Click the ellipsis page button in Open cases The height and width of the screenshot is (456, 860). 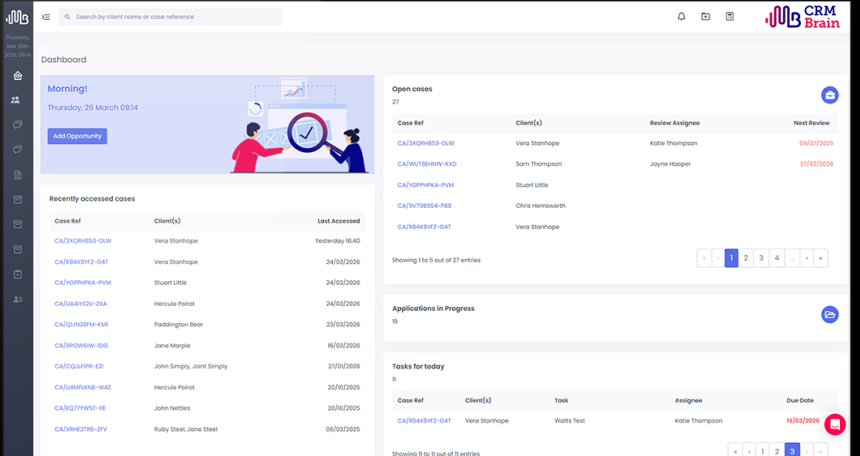pyautogui.click(x=792, y=258)
